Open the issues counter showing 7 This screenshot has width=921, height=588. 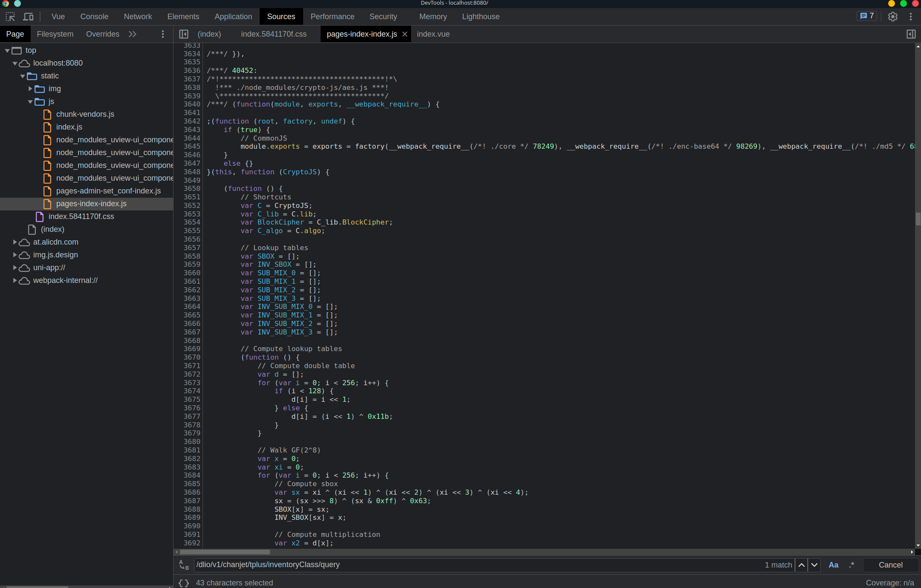tap(867, 16)
